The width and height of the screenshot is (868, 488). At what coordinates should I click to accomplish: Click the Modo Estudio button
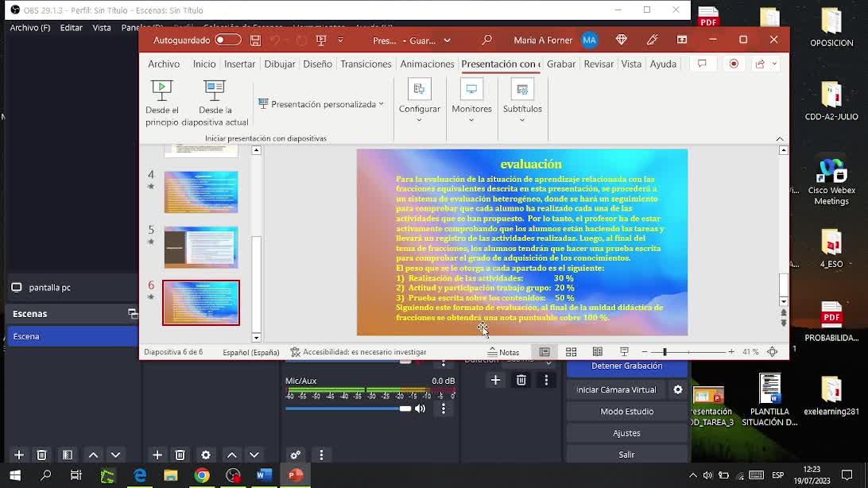point(626,412)
